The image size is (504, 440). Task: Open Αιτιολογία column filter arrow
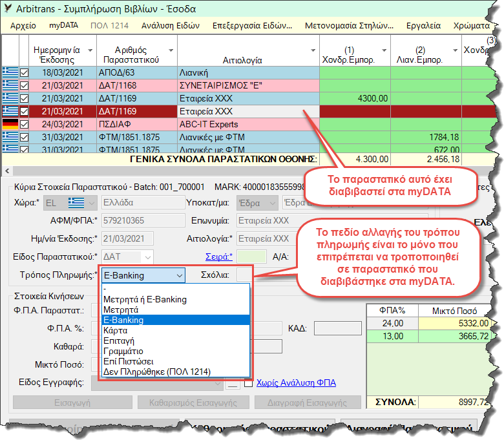[x=313, y=50]
